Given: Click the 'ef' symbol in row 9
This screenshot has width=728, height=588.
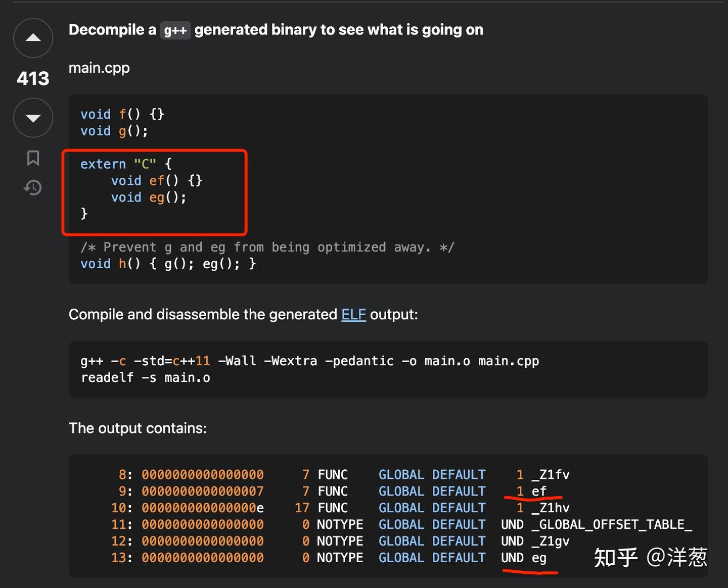Looking at the screenshot, I should 539,491.
